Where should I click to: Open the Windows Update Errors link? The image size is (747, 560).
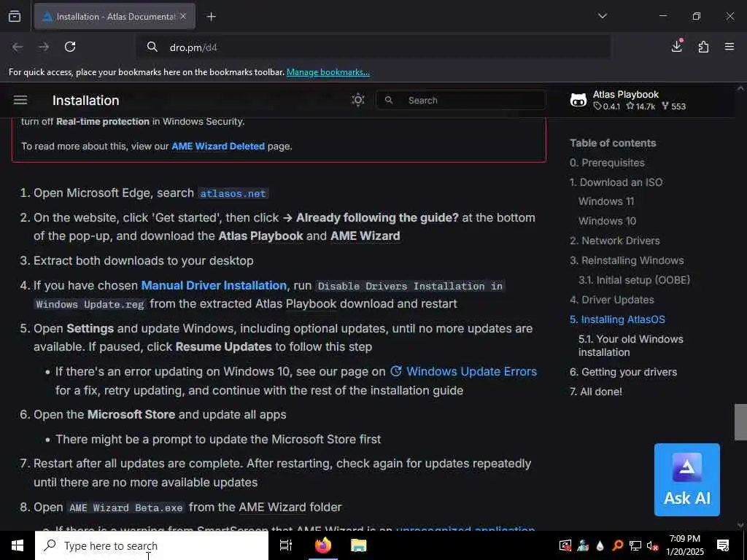click(463, 371)
